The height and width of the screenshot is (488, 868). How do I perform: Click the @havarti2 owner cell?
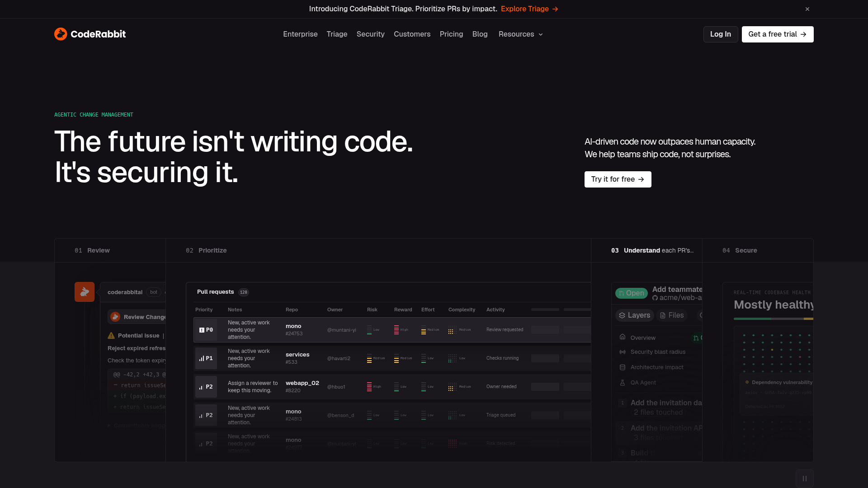click(x=339, y=358)
